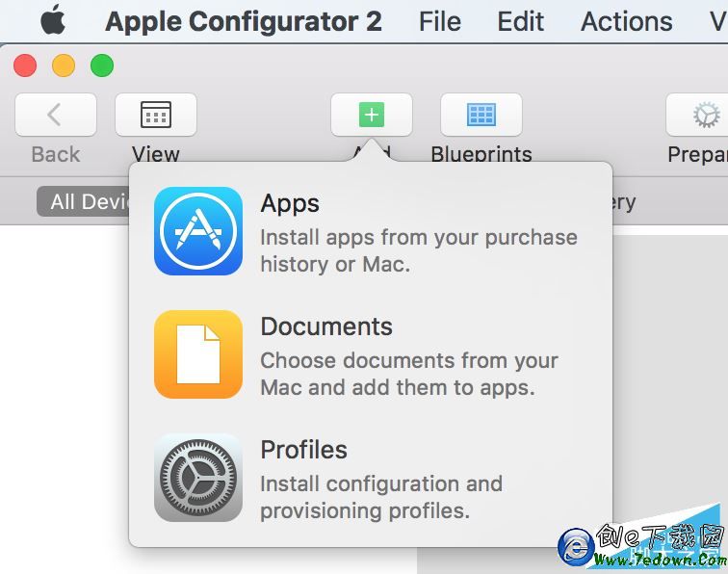This screenshot has height=574, width=728.
Task: Click the Profiles option title
Action: 303,450
